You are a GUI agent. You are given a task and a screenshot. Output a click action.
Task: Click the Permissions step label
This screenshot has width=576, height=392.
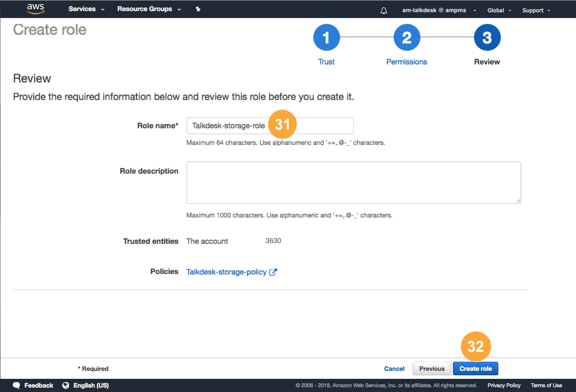(x=407, y=62)
